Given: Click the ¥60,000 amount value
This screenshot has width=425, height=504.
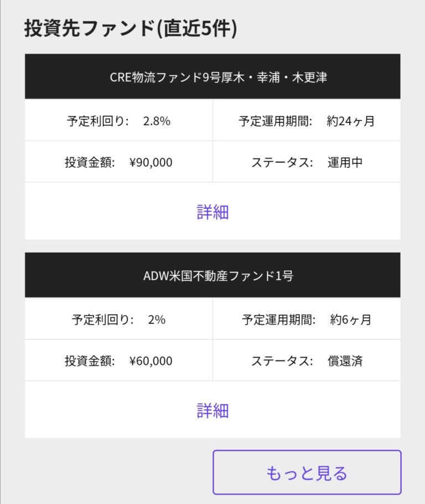Looking at the screenshot, I should pos(151,361).
